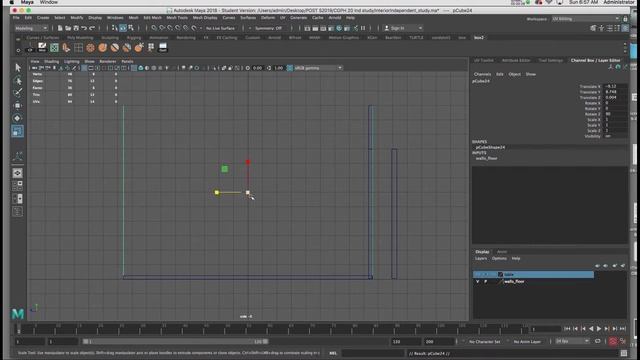The width and height of the screenshot is (640, 360).
Task: Choose the Move tool in Tool Box
Action: (18, 105)
